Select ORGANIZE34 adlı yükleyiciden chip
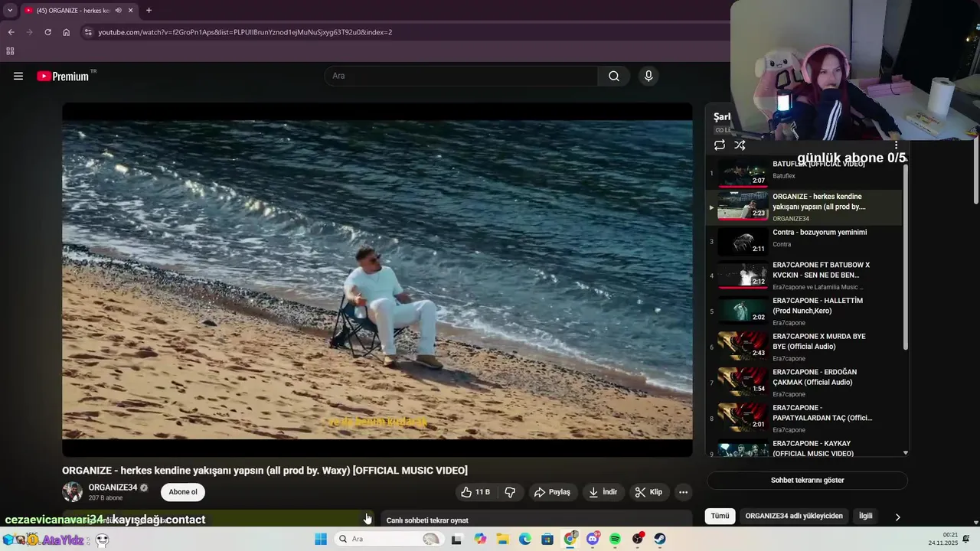 (x=794, y=516)
